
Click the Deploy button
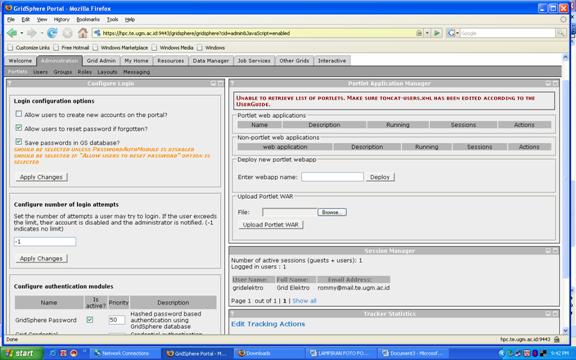(x=380, y=177)
